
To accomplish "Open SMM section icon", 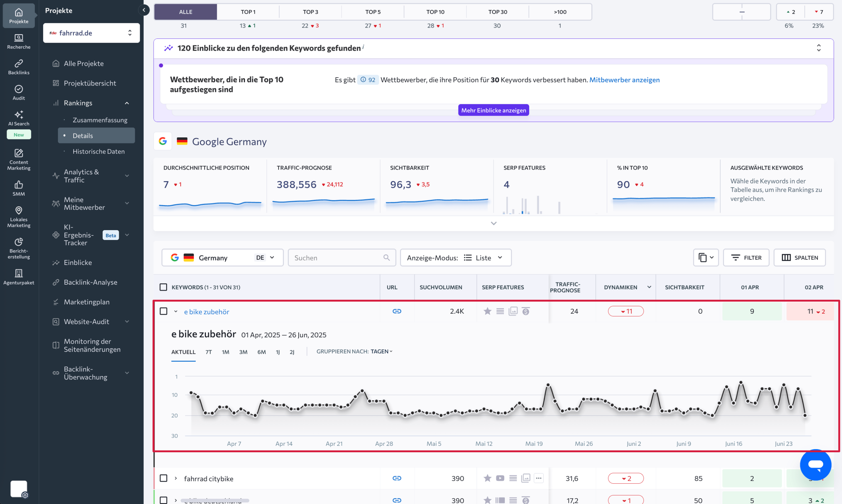I will tap(19, 188).
